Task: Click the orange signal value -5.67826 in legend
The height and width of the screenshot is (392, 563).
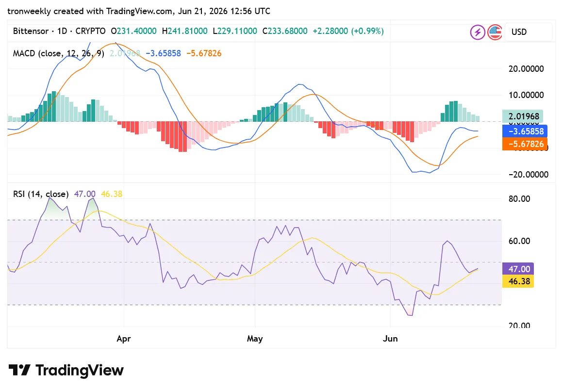Action: click(203, 53)
